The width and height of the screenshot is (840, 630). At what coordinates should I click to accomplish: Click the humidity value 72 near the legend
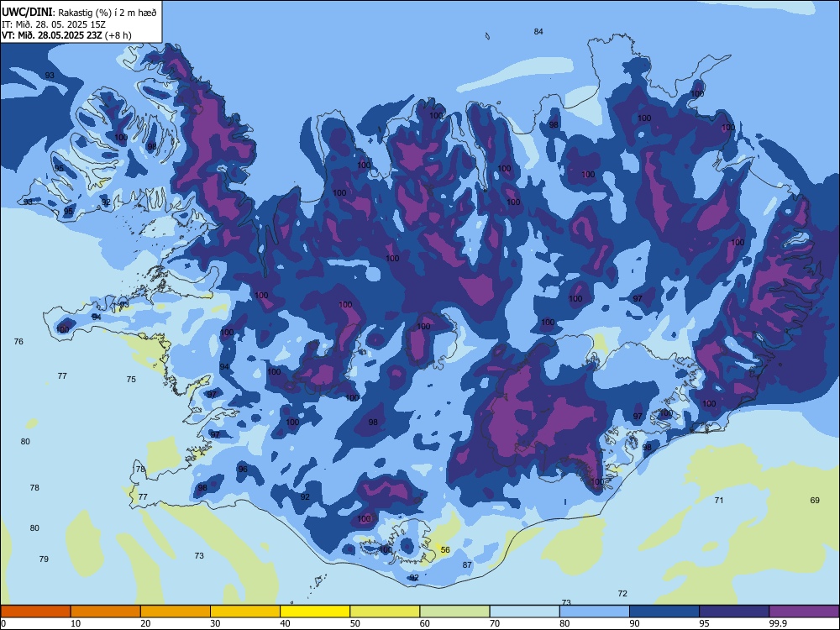click(x=622, y=593)
